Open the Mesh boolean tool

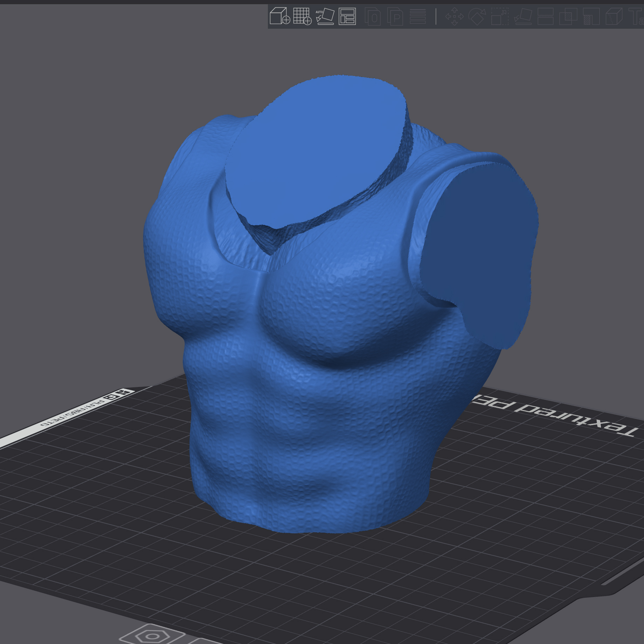point(568,16)
